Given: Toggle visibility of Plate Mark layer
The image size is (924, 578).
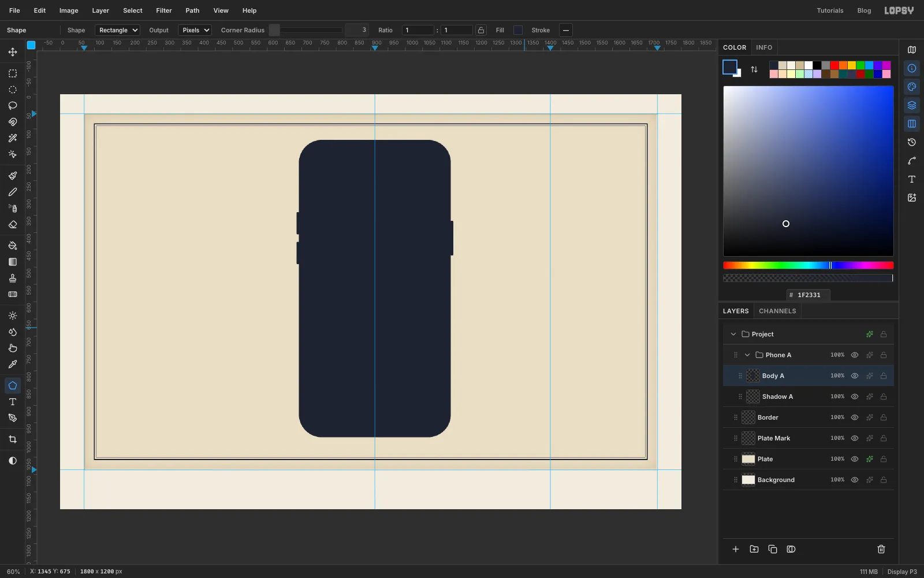Looking at the screenshot, I should 855,438.
